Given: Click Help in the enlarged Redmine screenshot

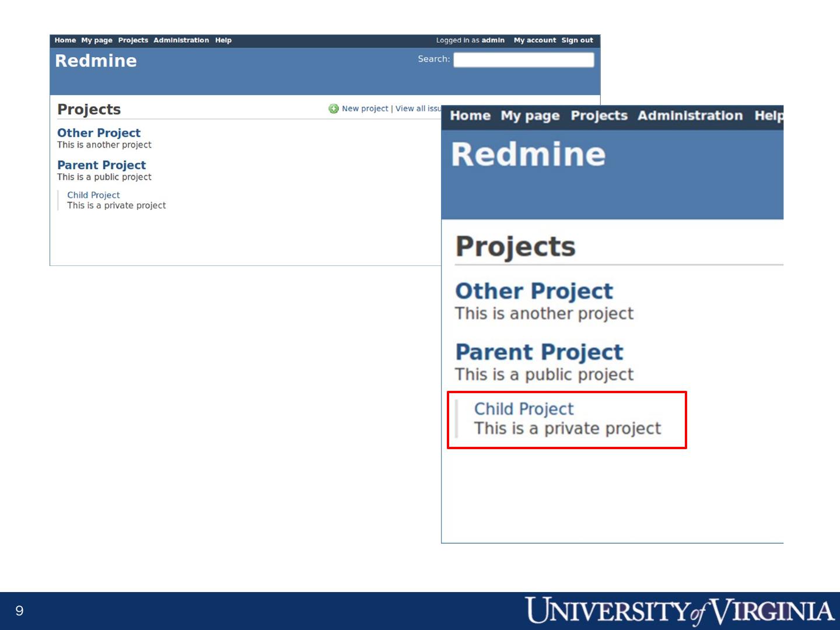Looking at the screenshot, I should point(769,116).
